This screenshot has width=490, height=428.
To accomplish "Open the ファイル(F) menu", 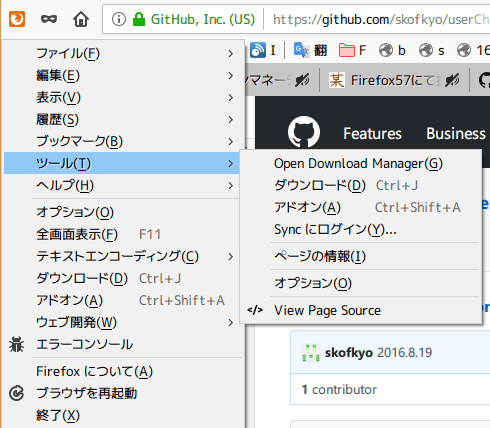I will coord(122,53).
